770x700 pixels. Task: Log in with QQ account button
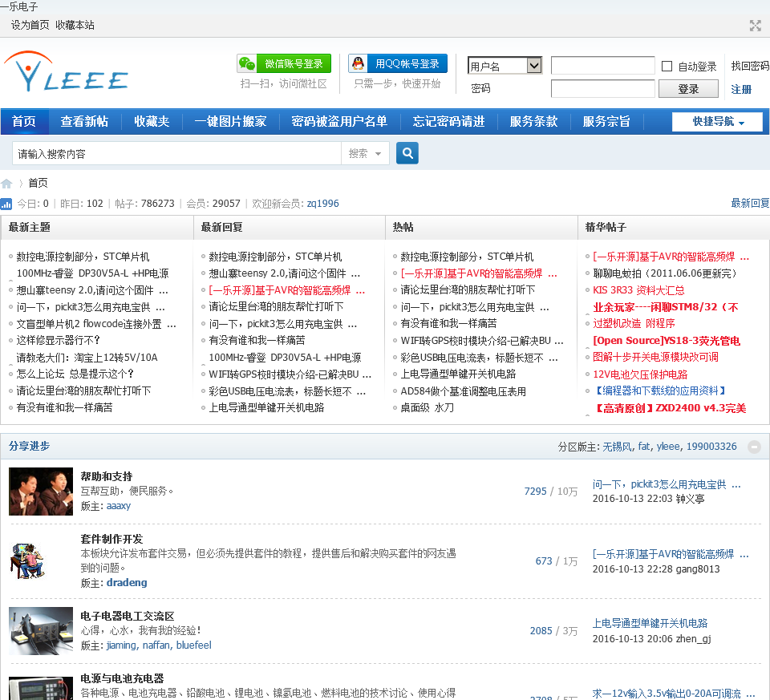[x=397, y=64]
